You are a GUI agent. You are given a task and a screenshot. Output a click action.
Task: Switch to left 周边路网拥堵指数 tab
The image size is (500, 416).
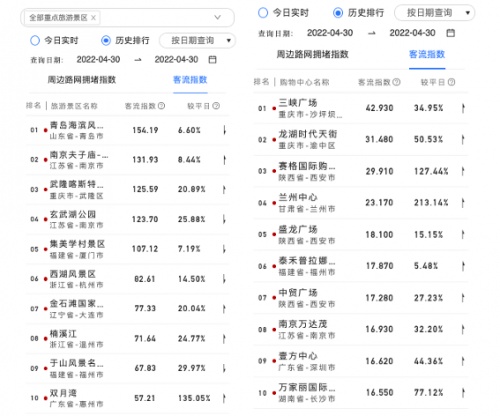(82, 80)
